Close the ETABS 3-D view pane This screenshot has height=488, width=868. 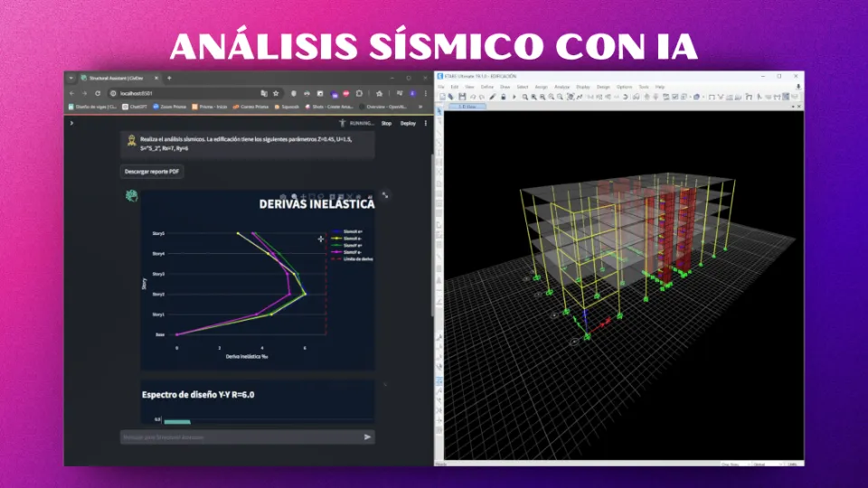pos(798,107)
